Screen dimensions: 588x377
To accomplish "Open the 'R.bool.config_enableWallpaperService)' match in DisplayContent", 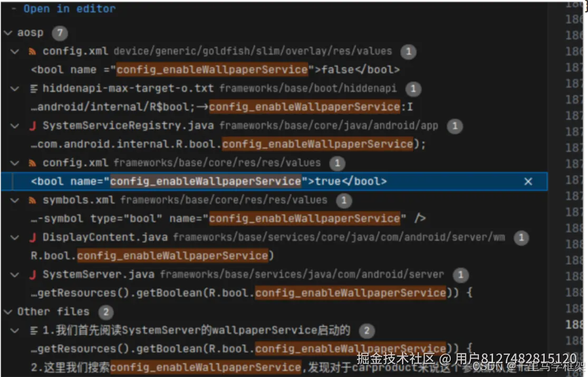I will pyautogui.click(x=152, y=256).
